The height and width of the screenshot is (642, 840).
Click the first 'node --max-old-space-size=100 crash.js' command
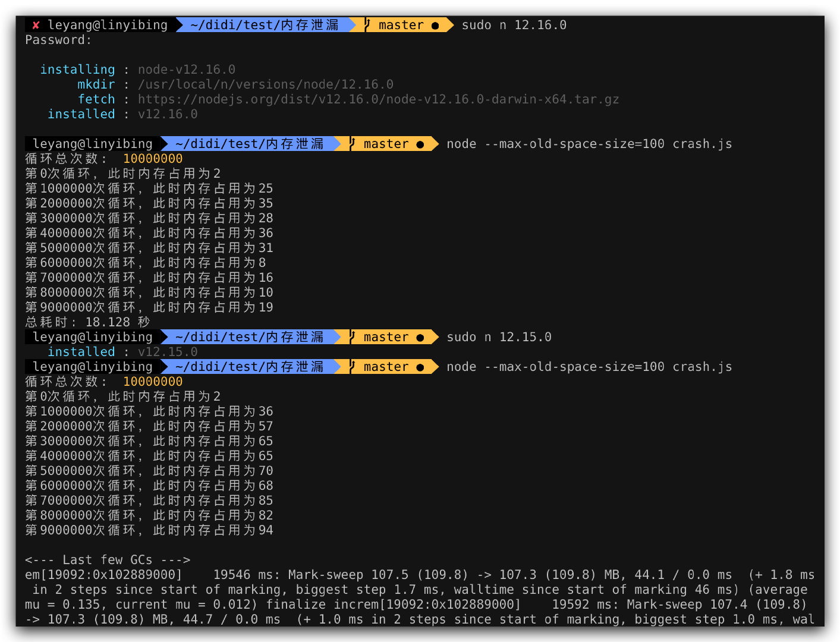click(589, 144)
